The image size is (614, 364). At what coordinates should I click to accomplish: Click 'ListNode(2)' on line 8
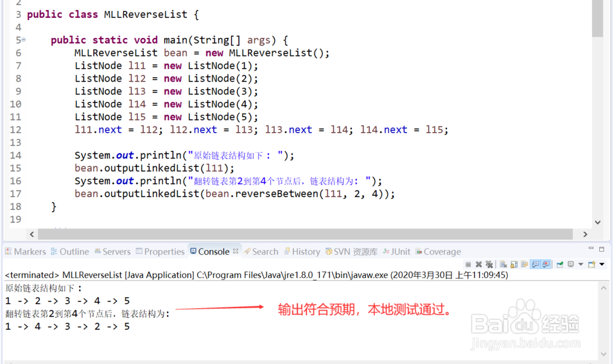pyautogui.click(x=220, y=79)
